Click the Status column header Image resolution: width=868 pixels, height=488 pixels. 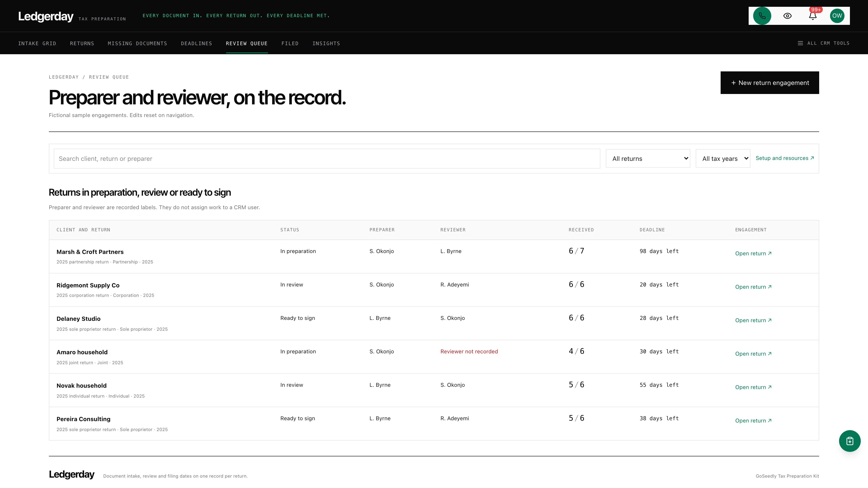coord(289,230)
